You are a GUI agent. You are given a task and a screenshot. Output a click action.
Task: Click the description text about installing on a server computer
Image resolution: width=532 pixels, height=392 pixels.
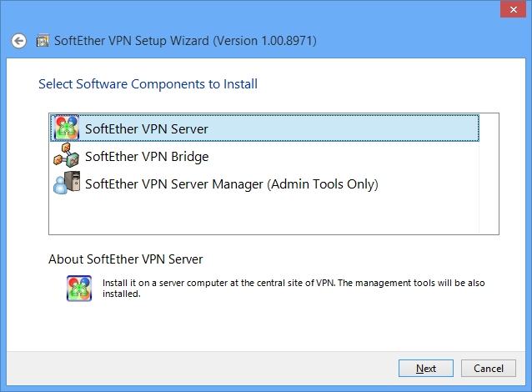coord(294,288)
